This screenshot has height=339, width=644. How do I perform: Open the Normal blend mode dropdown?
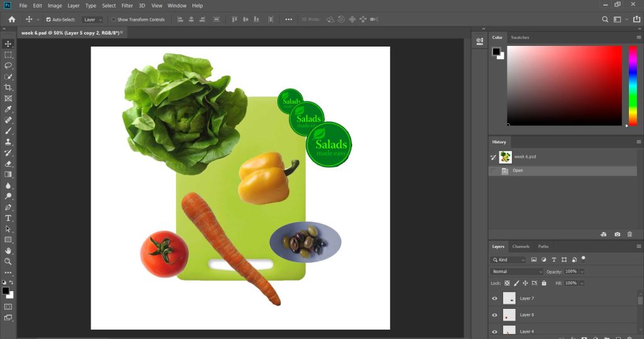(x=516, y=272)
